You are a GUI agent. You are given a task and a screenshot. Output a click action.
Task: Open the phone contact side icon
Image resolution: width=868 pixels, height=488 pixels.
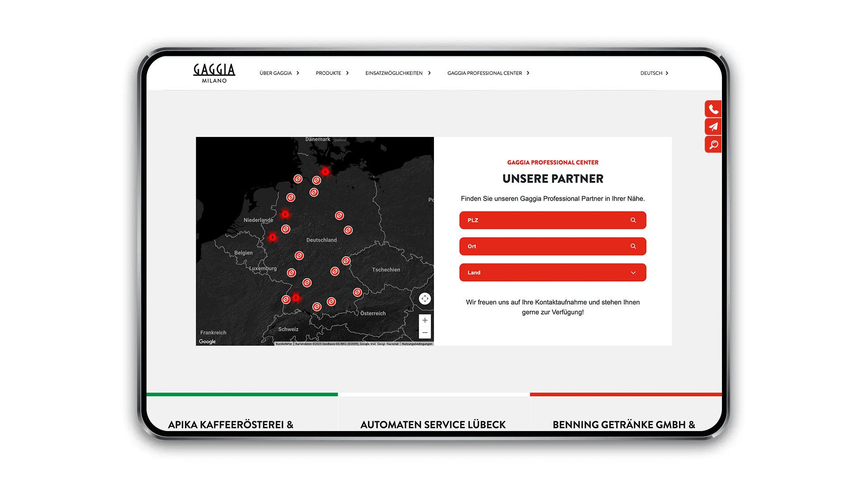click(713, 109)
